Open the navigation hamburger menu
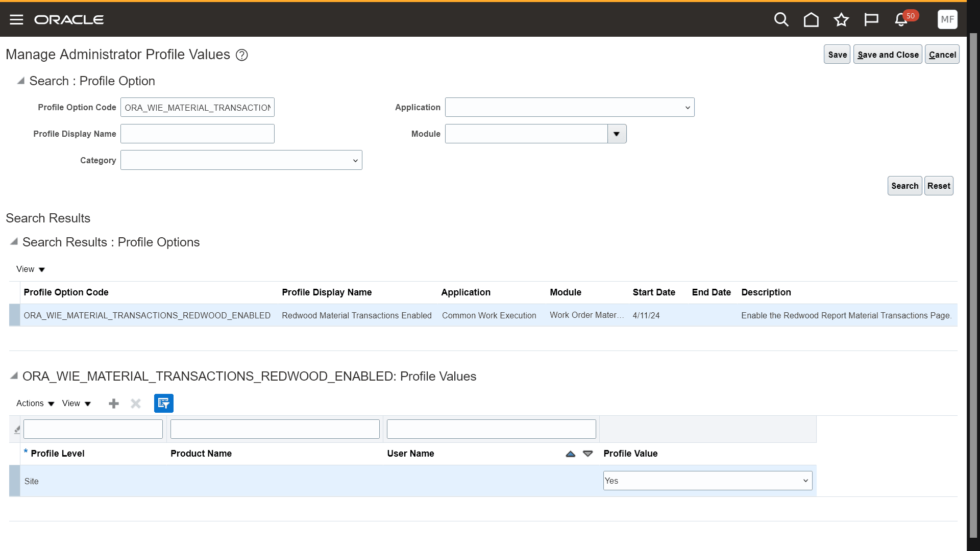980x551 pixels. click(16, 19)
